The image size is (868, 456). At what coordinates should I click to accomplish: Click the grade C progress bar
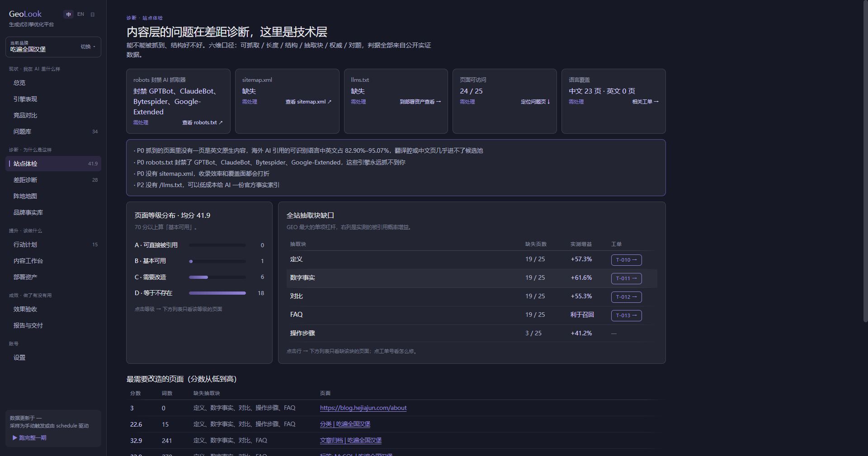point(217,277)
